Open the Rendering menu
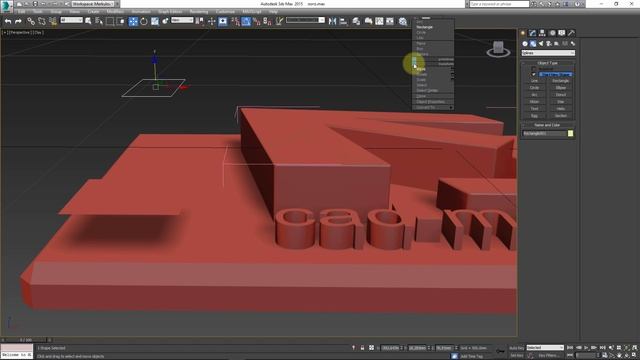Screen dimensions: 640x360 tap(199, 11)
